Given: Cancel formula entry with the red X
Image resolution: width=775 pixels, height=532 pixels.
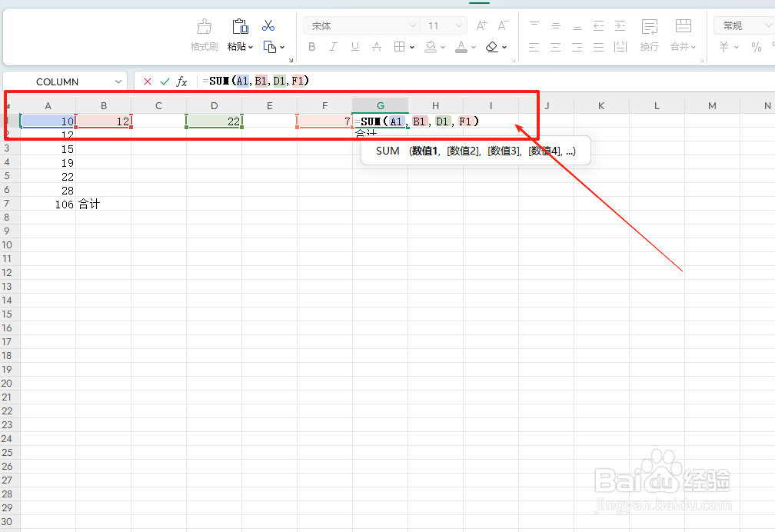Looking at the screenshot, I should [x=148, y=81].
